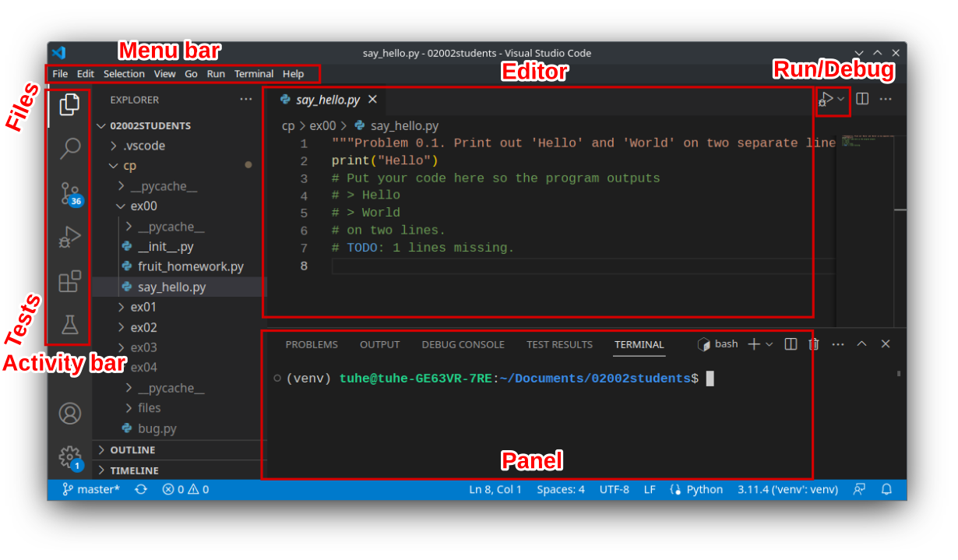Open the Manage gear icon
Screen dimensions: 958x560
[x=70, y=458]
